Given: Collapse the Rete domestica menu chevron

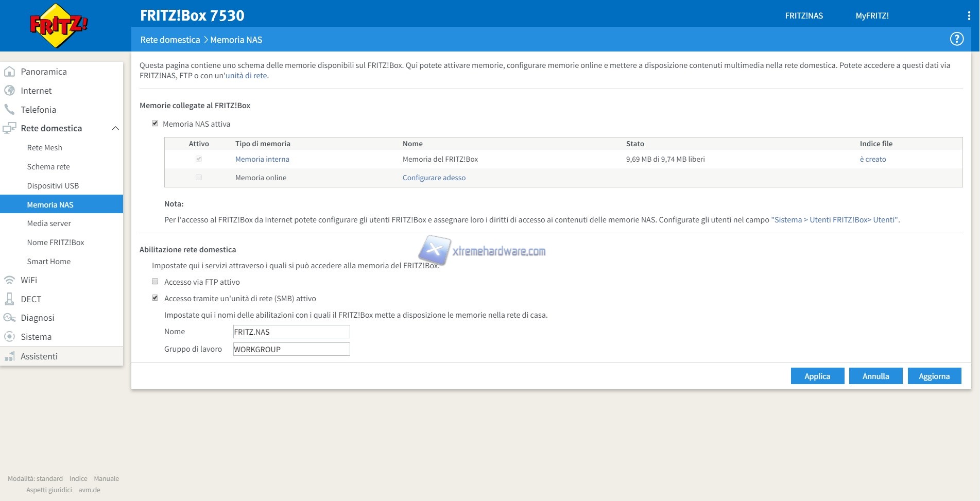Looking at the screenshot, I should pos(115,128).
